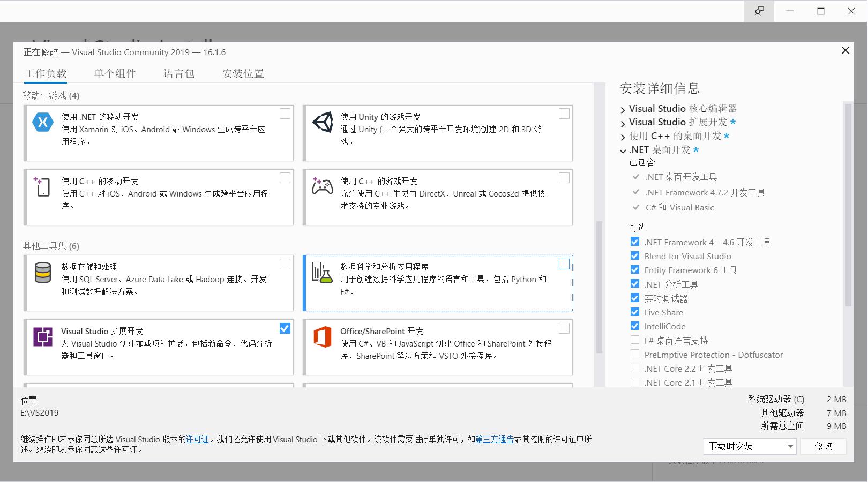Check .NET Core 2.2 development tools
This screenshot has width=868, height=482.
point(635,368)
